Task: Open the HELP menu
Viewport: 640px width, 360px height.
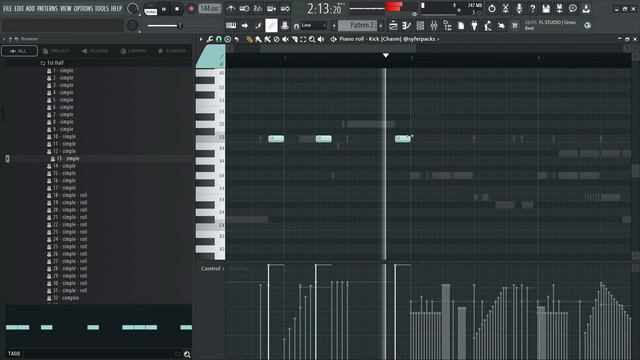Action: coord(116,9)
